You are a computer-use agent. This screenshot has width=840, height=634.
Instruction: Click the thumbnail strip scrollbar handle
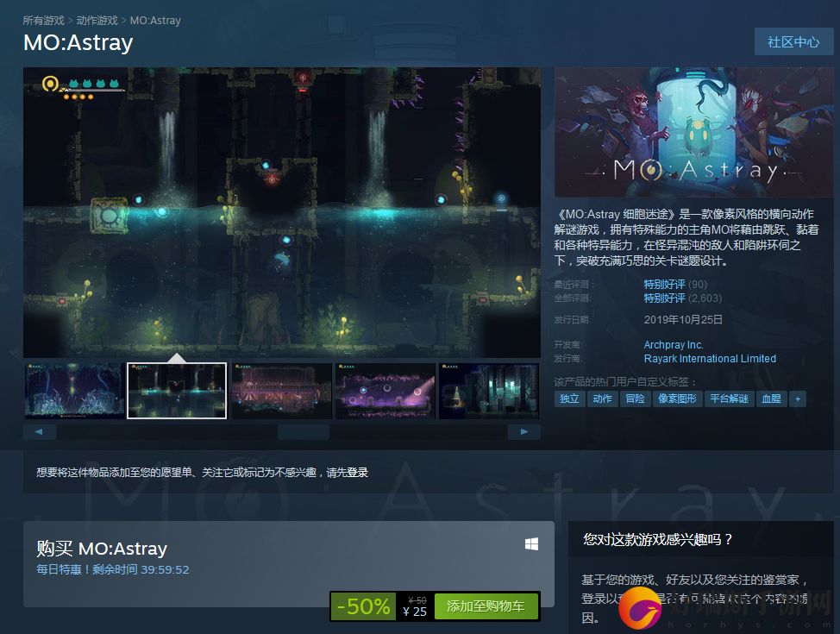[x=304, y=432]
